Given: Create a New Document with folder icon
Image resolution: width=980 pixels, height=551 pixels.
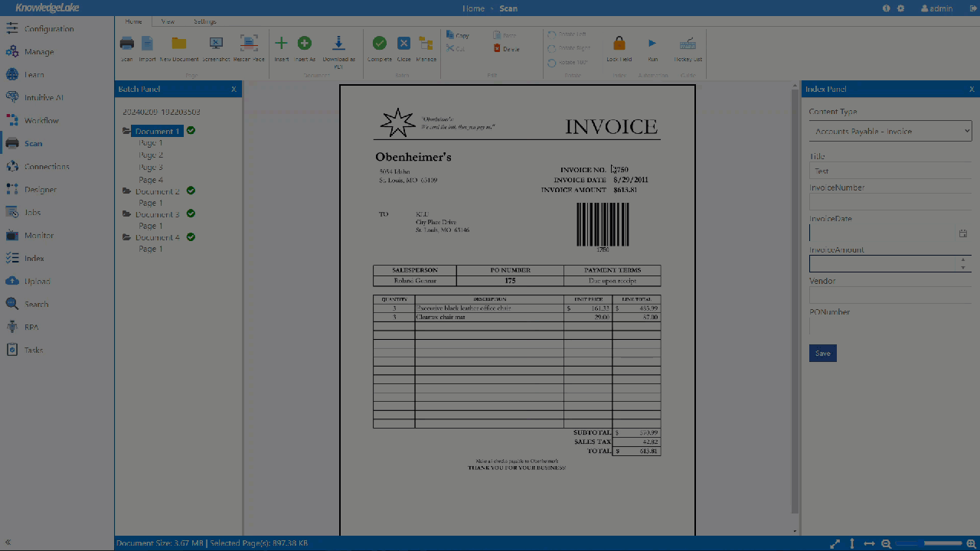Looking at the screenshot, I should coord(179,44).
